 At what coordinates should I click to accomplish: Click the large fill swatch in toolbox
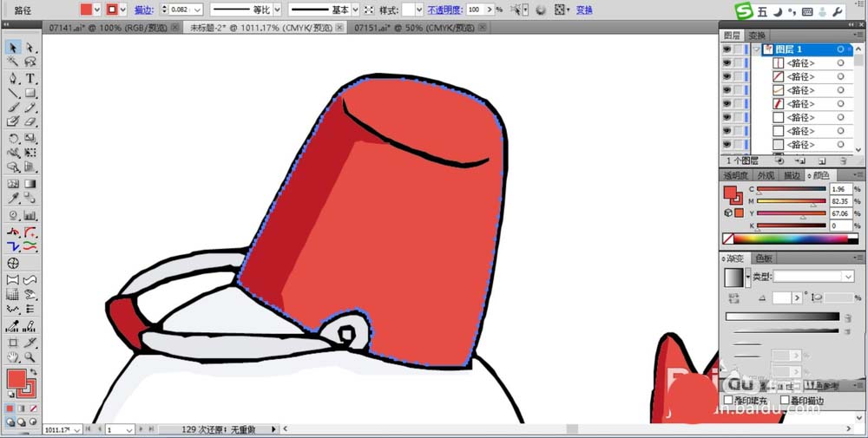click(16, 379)
